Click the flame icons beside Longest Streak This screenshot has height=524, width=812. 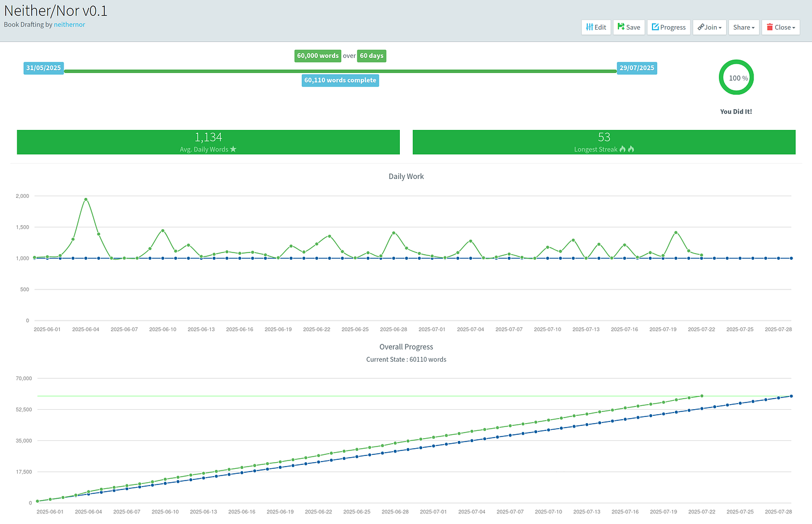click(x=627, y=149)
